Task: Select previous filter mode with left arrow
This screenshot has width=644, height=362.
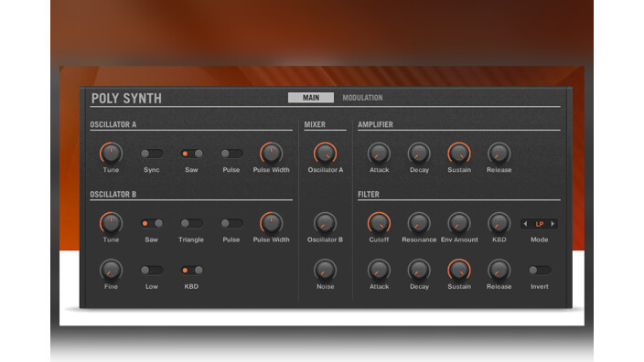Action: 526,224
